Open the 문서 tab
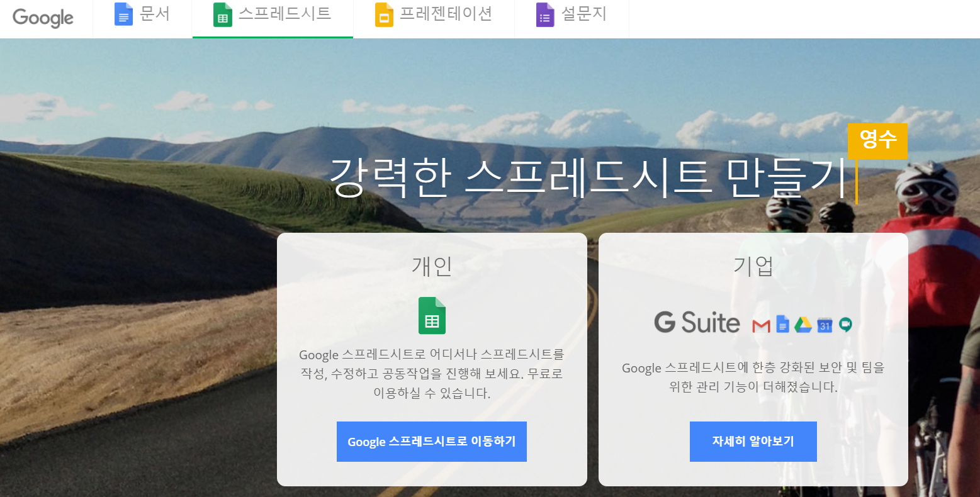Screen dimensions: 980x497 click(142, 18)
